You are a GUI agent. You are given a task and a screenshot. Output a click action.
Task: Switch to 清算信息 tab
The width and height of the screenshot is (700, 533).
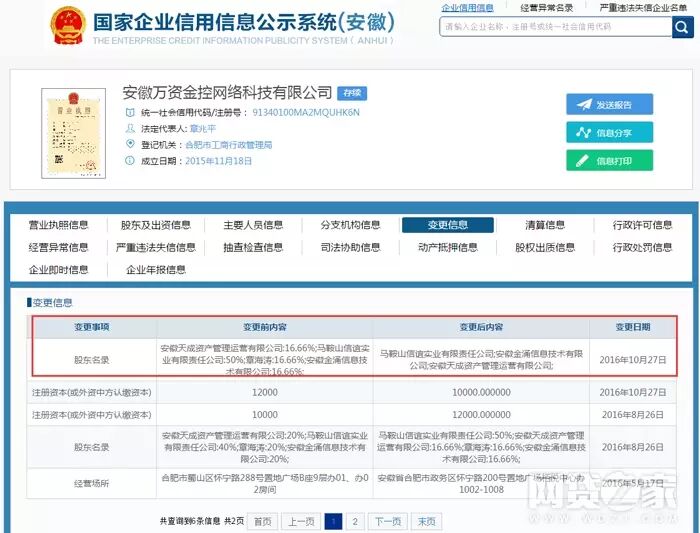point(545,225)
